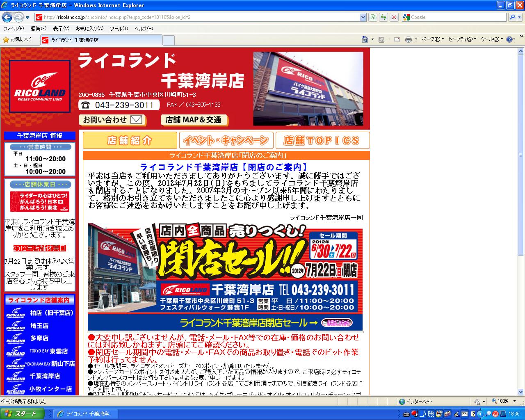Viewport: 525px width, 420px height.
Task: Click the お問い合わせ contact button
Action: (112, 120)
